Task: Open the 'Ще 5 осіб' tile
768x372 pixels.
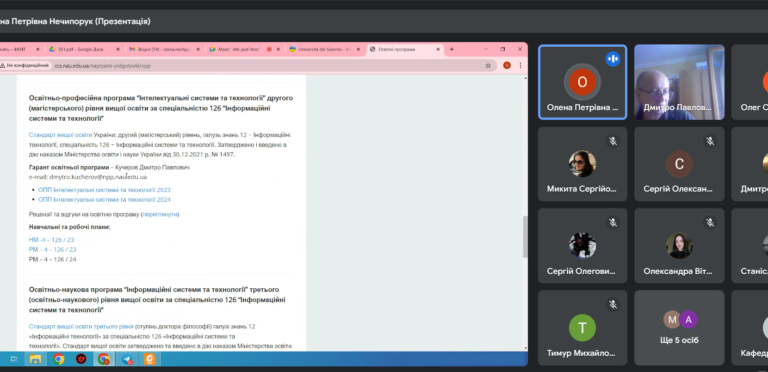Action: pos(679,327)
